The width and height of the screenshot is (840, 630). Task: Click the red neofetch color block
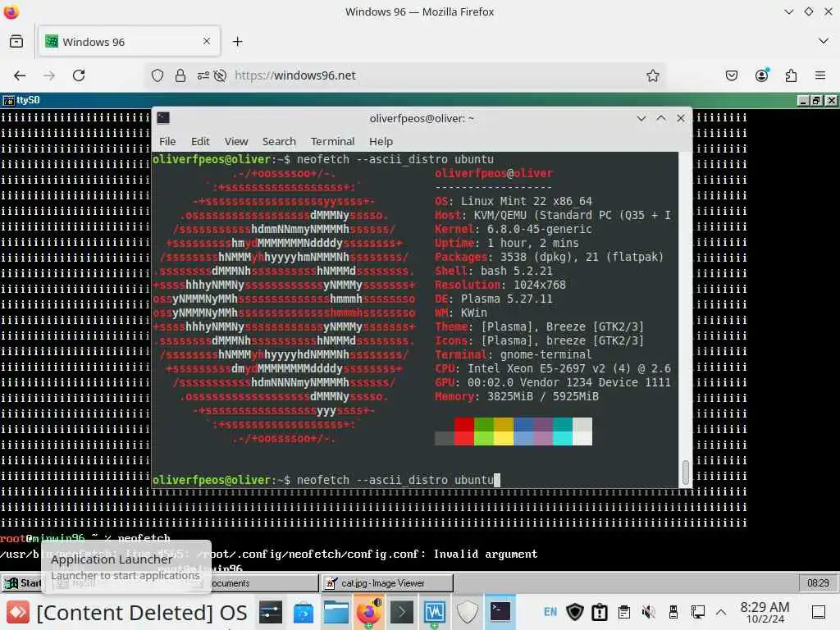click(464, 431)
